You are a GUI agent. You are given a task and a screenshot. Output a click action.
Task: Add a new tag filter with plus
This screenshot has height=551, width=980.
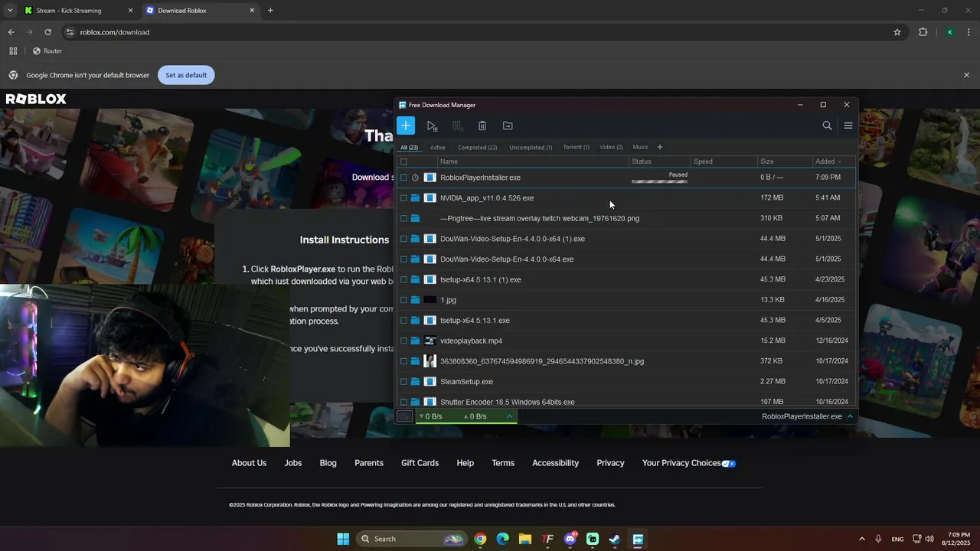660,147
